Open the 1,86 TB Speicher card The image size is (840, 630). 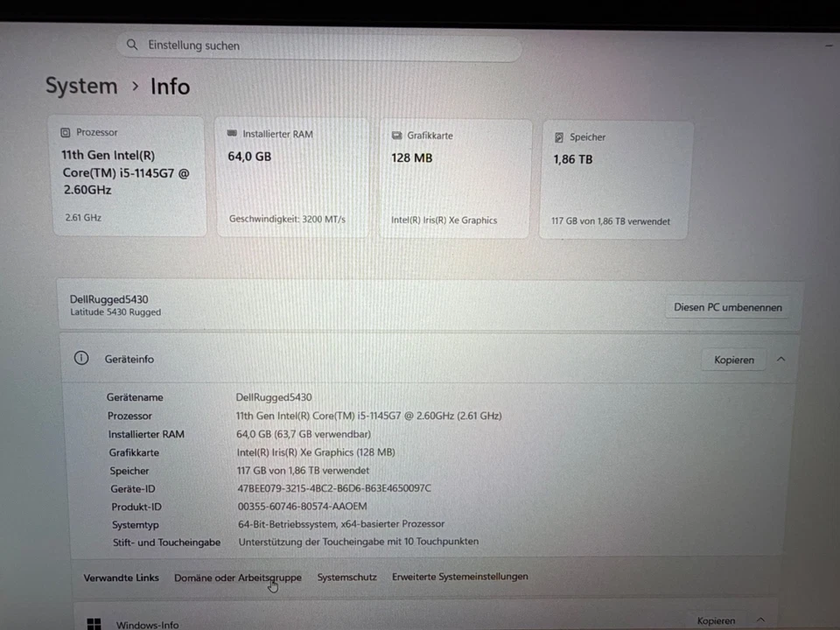click(614, 180)
